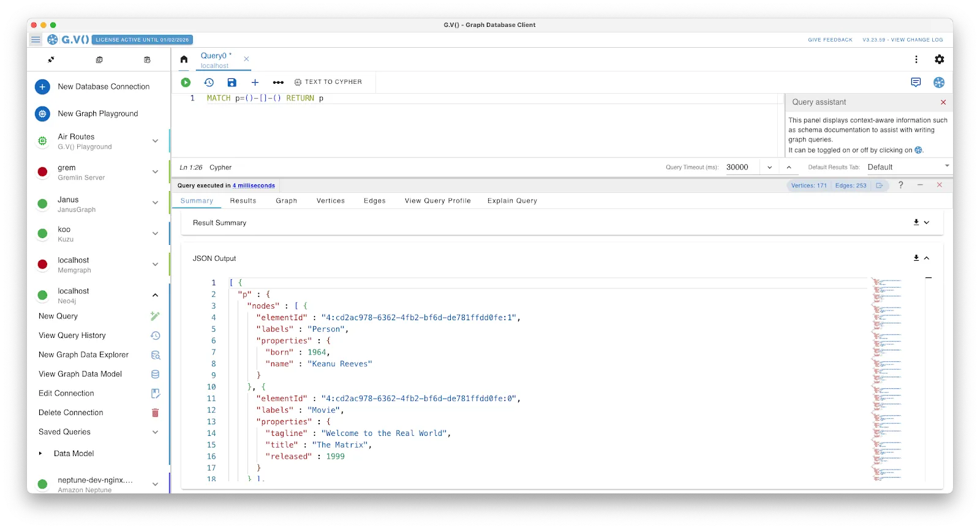Open the hamburger menu at top left
Screen dimensions: 980x529
(x=36, y=40)
